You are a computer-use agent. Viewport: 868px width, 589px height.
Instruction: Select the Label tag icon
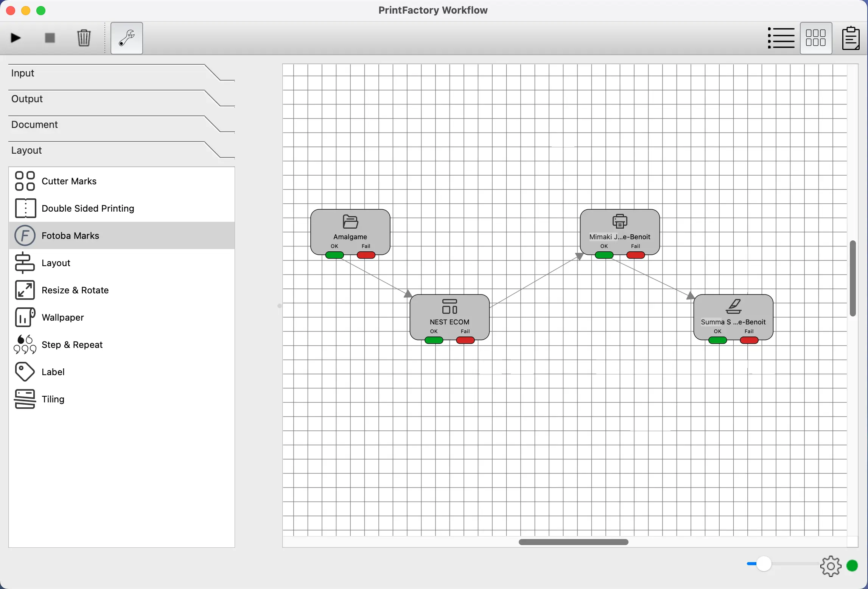25,372
